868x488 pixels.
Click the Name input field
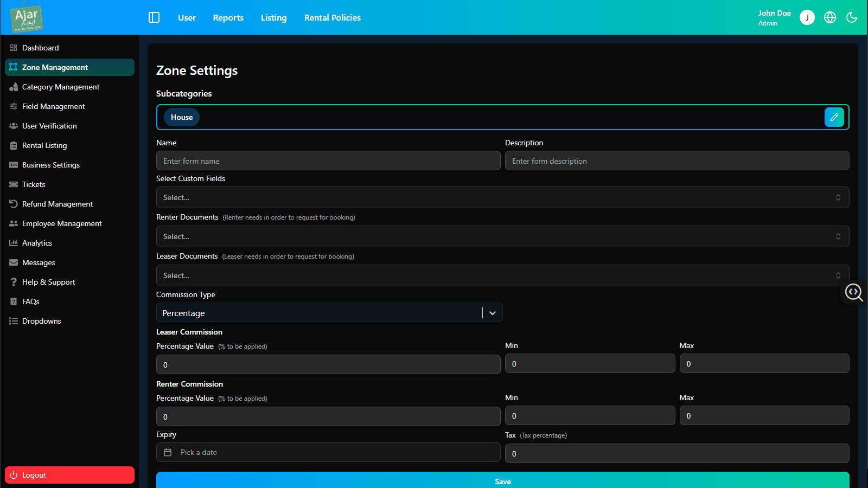[328, 160]
